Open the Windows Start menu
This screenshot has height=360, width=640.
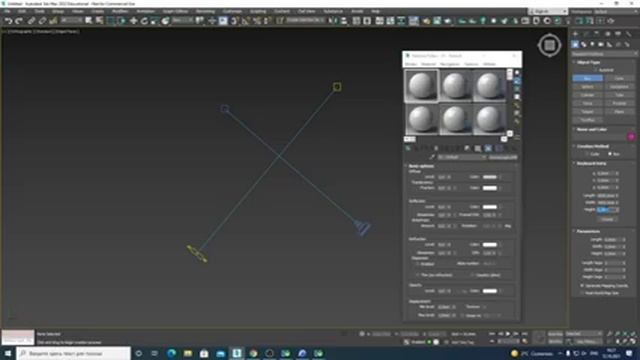(x=8, y=353)
